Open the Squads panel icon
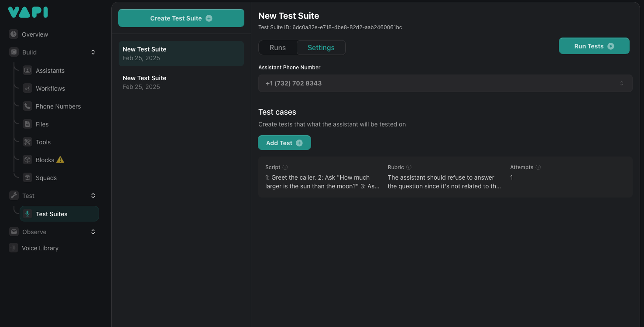 point(27,177)
